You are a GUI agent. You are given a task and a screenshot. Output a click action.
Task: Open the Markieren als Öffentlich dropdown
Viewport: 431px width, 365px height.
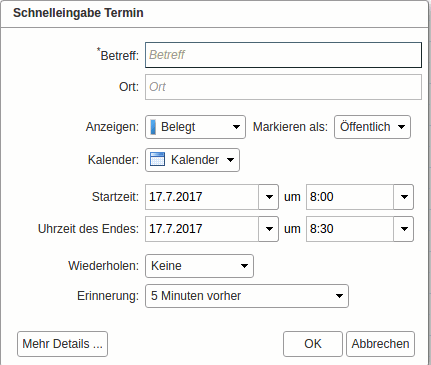click(372, 127)
